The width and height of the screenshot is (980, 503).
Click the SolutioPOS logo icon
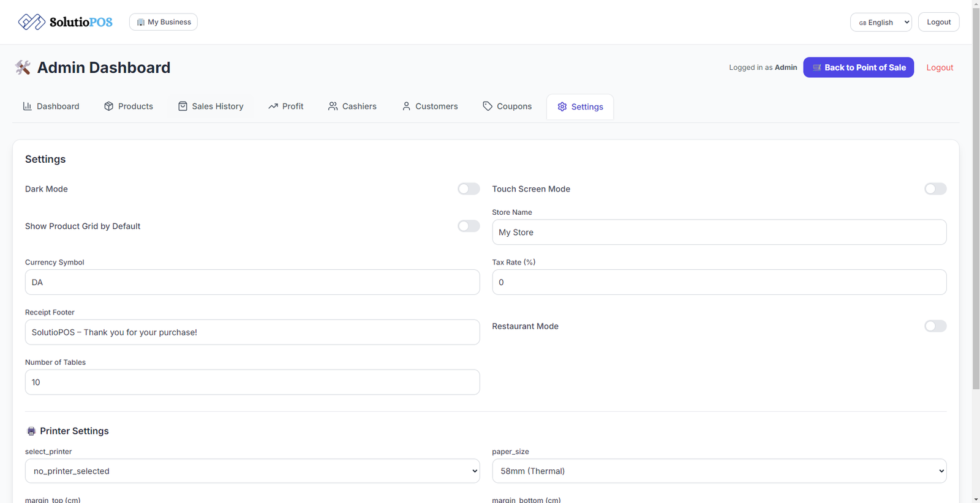31,22
